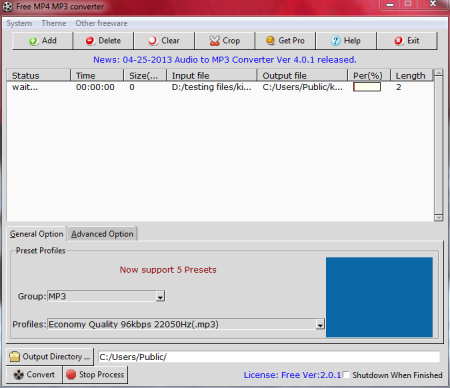
Task: Click the Per(%) column header
Action: [x=369, y=76]
